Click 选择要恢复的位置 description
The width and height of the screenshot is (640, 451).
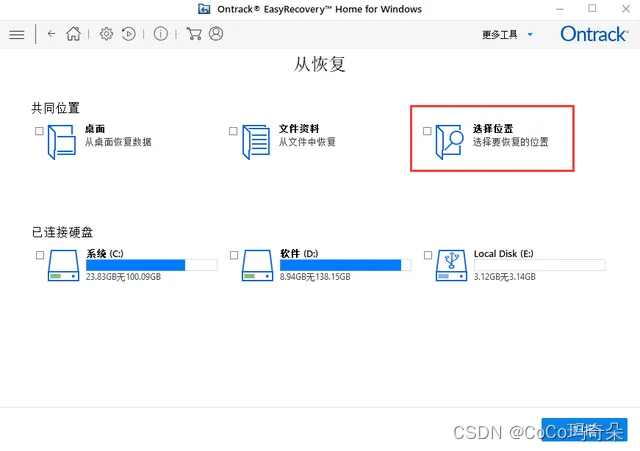point(511,142)
